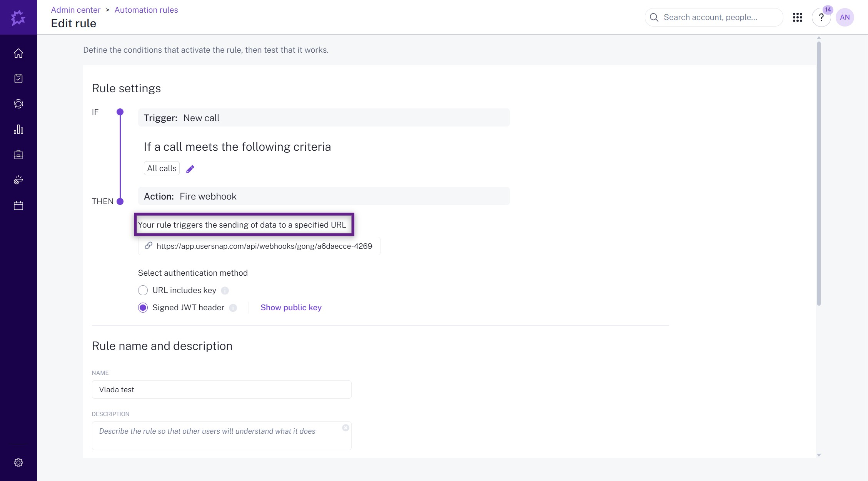Click the whistle coaching sidebar icon
This screenshot has width=868, height=481.
tap(18, 180)
